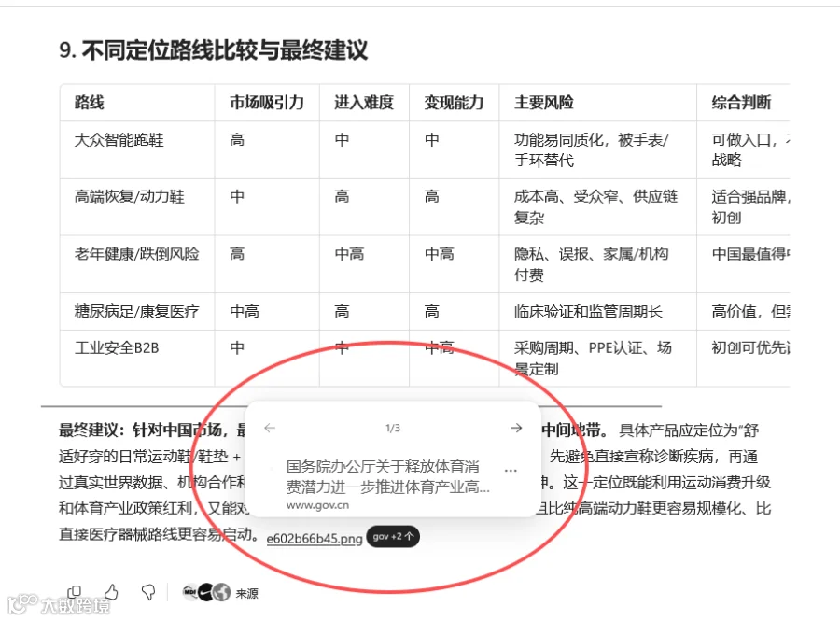Copy the response with copy icon
This screenshot has width=840, height=621.
click(75, 591)
